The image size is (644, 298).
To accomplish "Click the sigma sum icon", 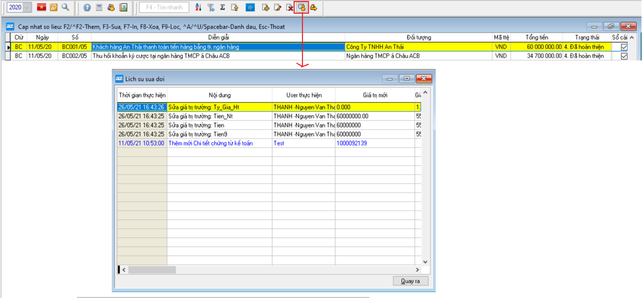I will click(x=222, y=7).
